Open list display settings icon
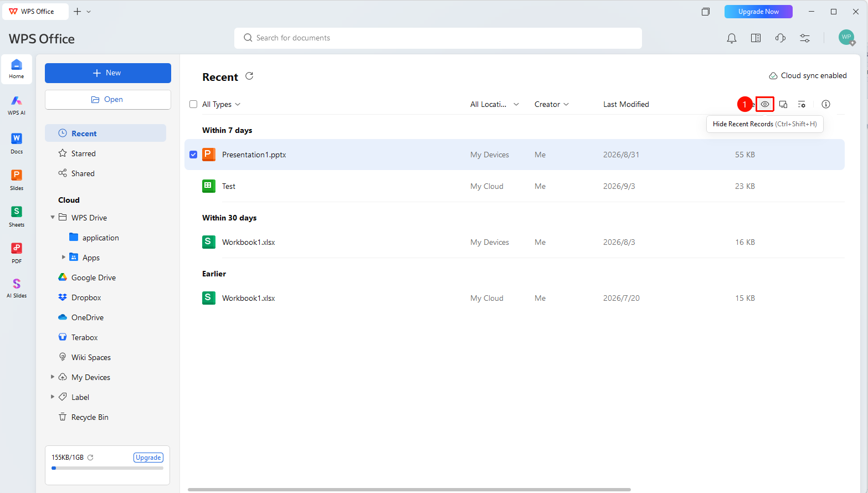The width and height of the screenshot is (868, 493). pyautogui.click(x=802, y=104)
